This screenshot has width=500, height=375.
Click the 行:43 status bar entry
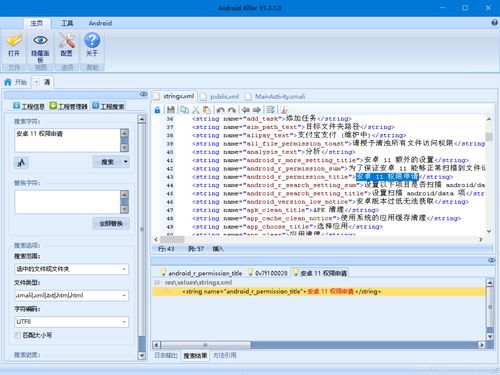(x=166, y=249)
